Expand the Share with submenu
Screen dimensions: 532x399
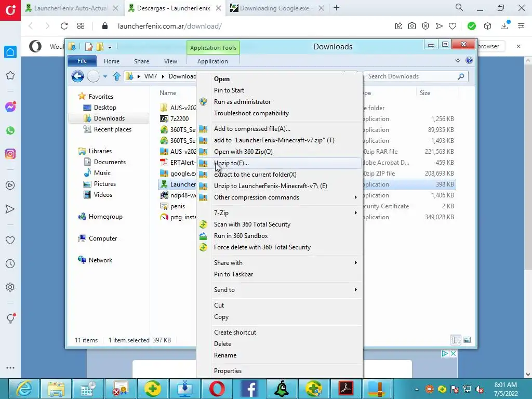[279, 263]
